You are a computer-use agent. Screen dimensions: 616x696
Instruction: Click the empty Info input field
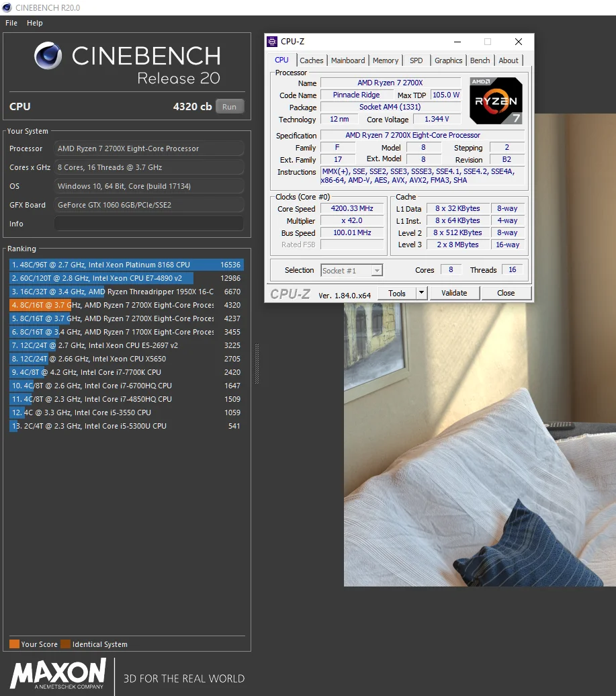tap(149, 224)
